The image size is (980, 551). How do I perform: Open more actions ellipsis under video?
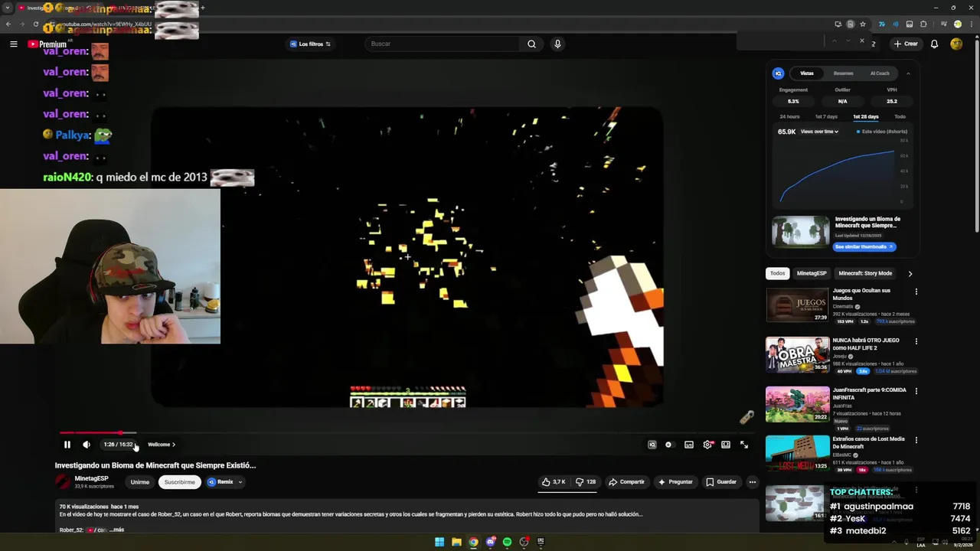(753, 482)
